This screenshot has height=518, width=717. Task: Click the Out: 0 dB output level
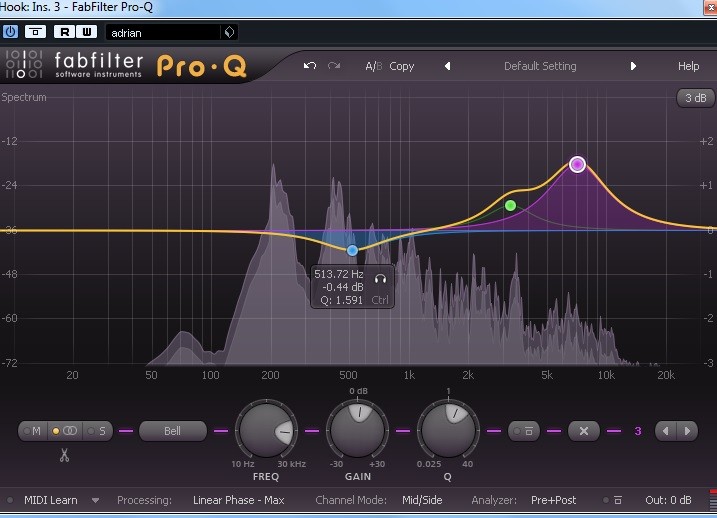click(668, 500)
